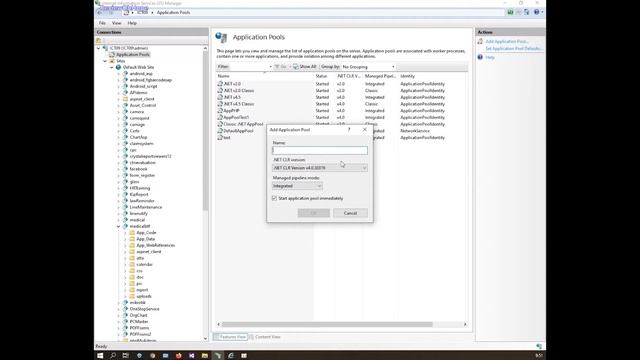
Task: Click Set Application Pool Defaults link
Action: 514,49
